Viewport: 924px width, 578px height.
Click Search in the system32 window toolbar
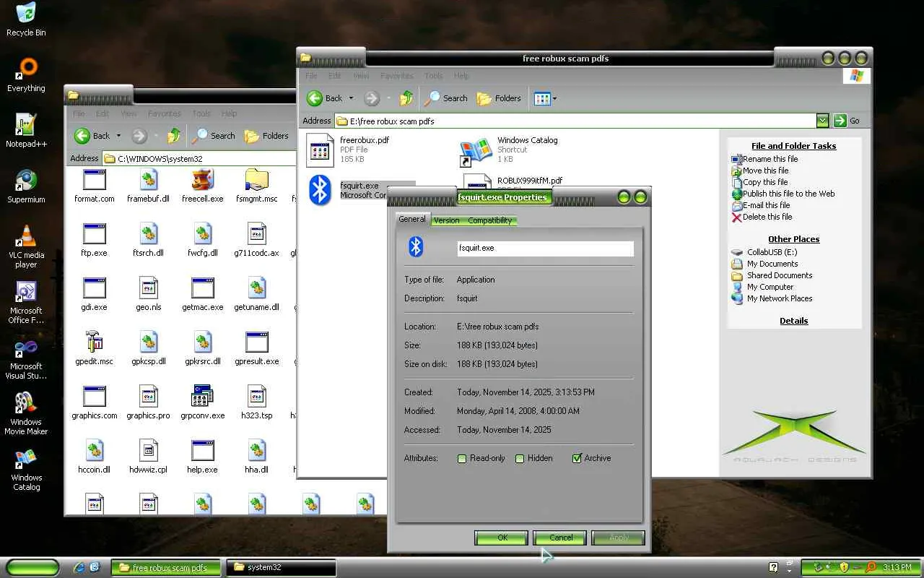click(x=214, y=136)
